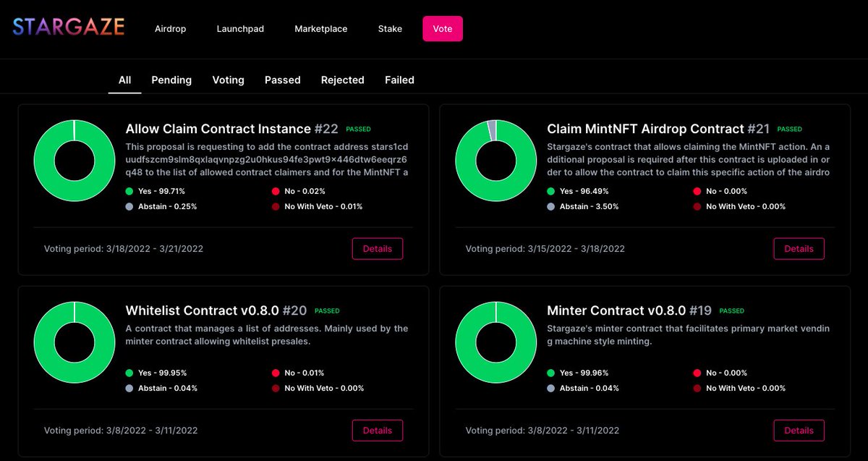Click dark red Veto dot for proposal #22

click(x=275, y=206)
